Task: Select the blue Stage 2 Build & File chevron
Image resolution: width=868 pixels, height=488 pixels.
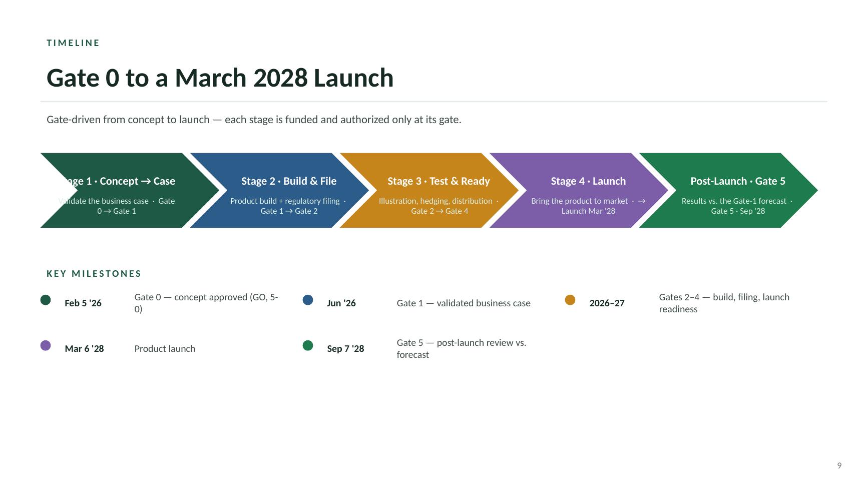Action: tap(280, 190)
